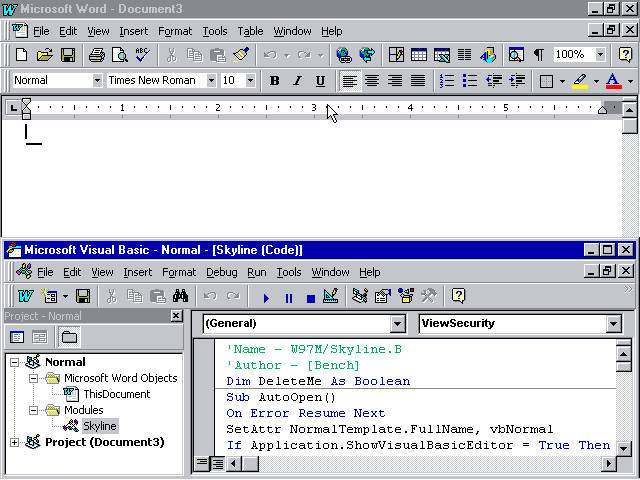Stop and reset the macro
The image size is (640, 480).
click(311, 298)
